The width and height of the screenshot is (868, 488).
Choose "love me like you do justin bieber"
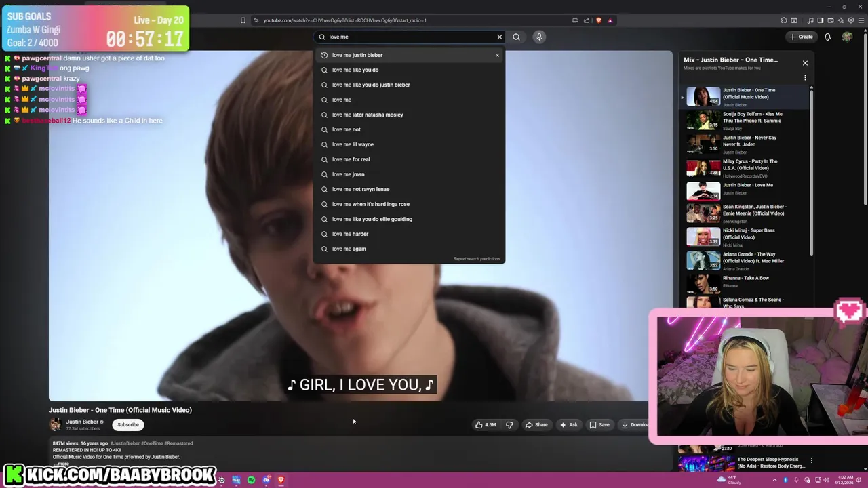(x=409, y=85)
